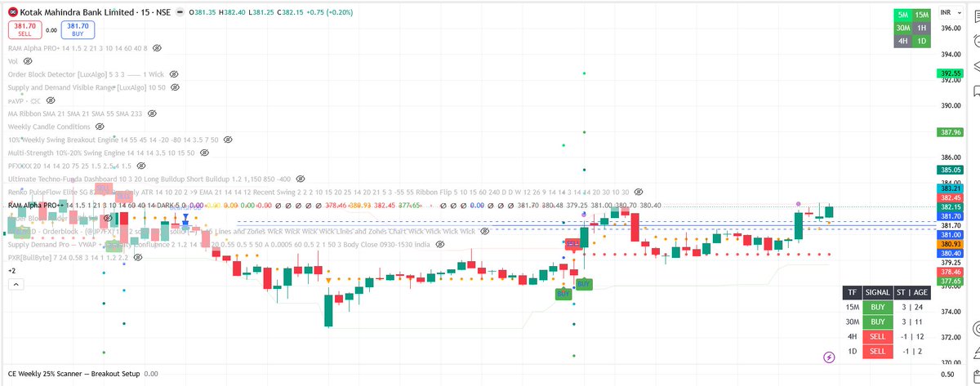The image size is (980, 386).
Task: Click the SELL signal in the 1D row
Action: 877,351
